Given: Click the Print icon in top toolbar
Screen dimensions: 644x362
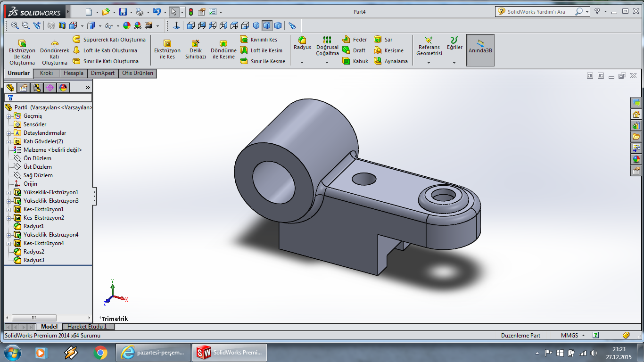Looking at the screenshot, I should (139, 12).
